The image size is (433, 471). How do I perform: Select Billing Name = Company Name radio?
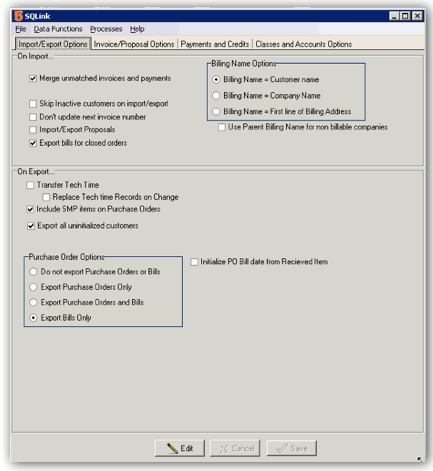pyautogui.click(x=216, y=96)
